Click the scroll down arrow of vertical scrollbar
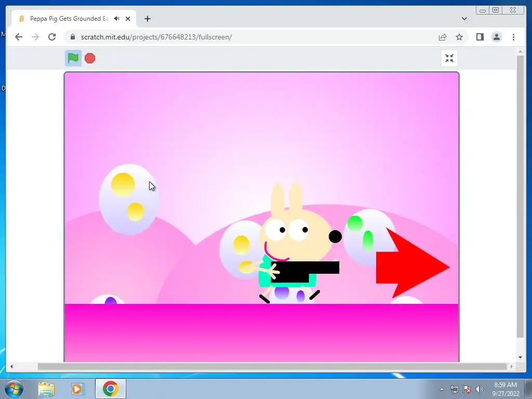 pos(520,357)
